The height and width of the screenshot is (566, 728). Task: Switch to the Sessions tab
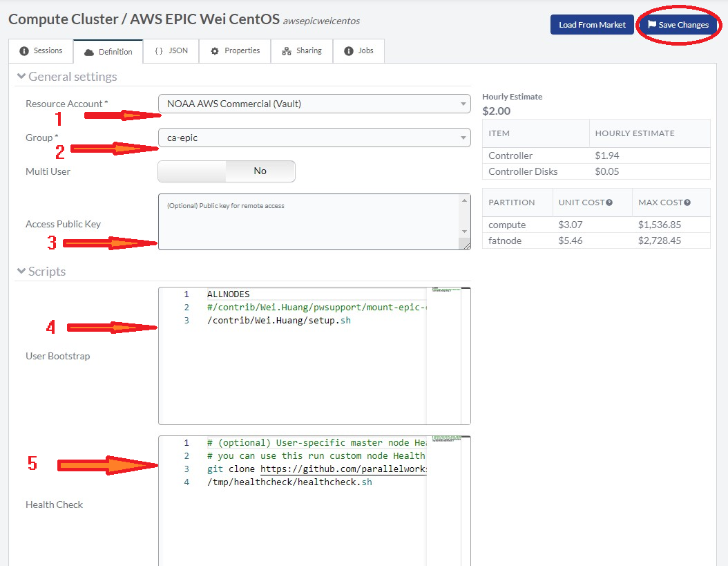(x=41, y=51)
